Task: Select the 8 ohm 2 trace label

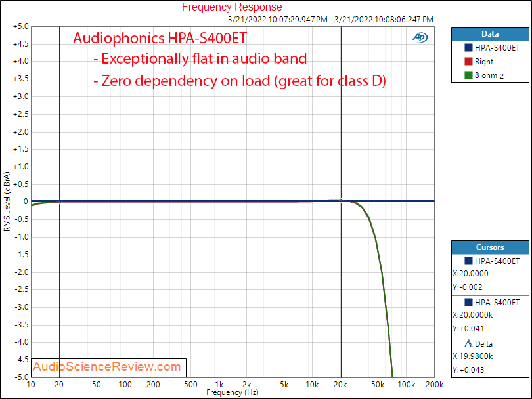Action: point(489,75)
